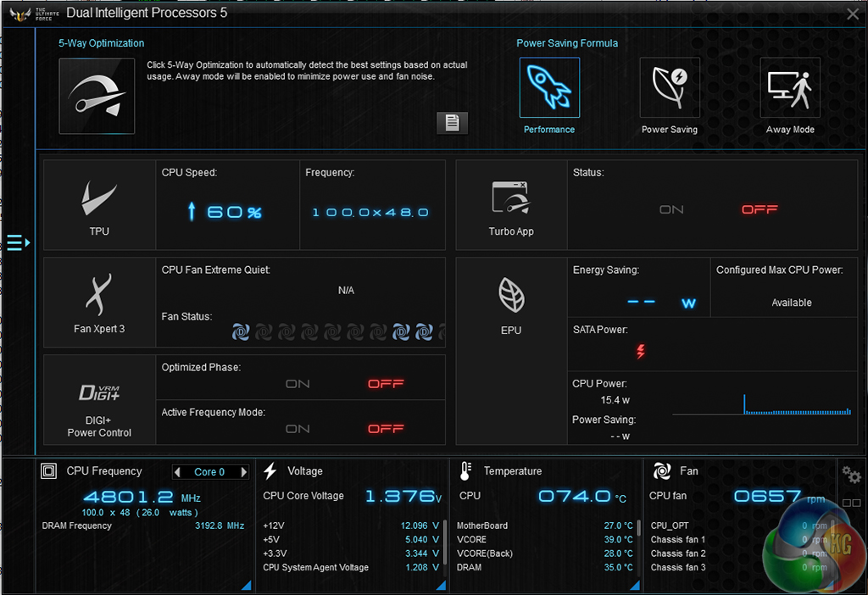Open Fan Xpert 3 panel

[99, 303]
